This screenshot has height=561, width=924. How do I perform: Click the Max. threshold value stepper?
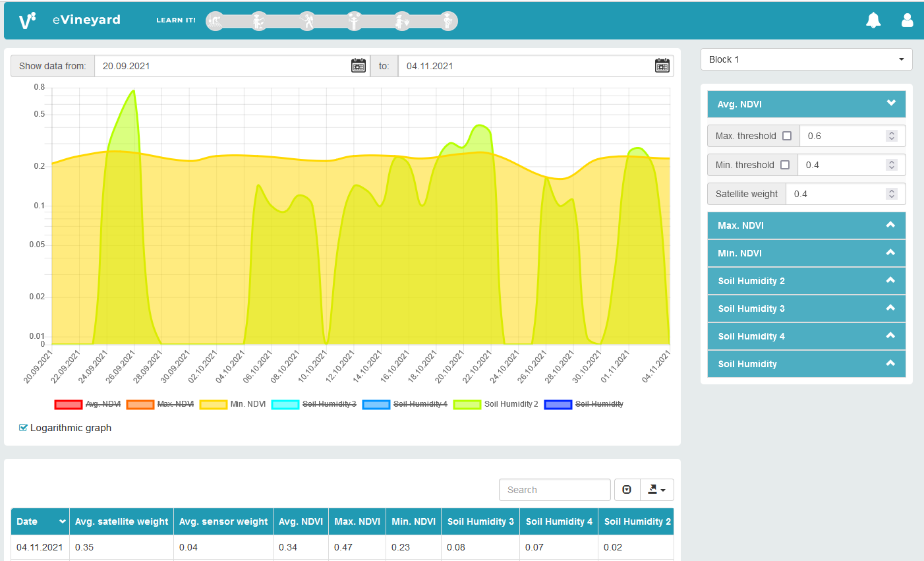point(892,136)
